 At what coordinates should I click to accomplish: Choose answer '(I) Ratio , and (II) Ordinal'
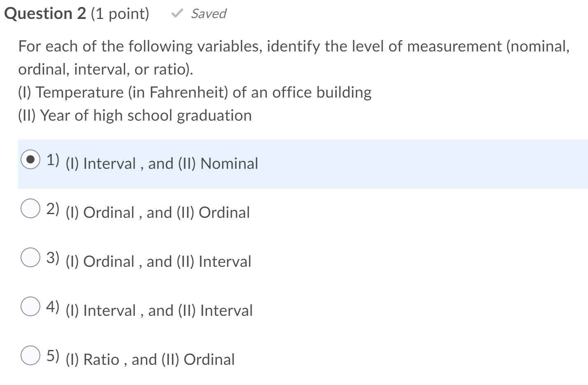(150, 359)
